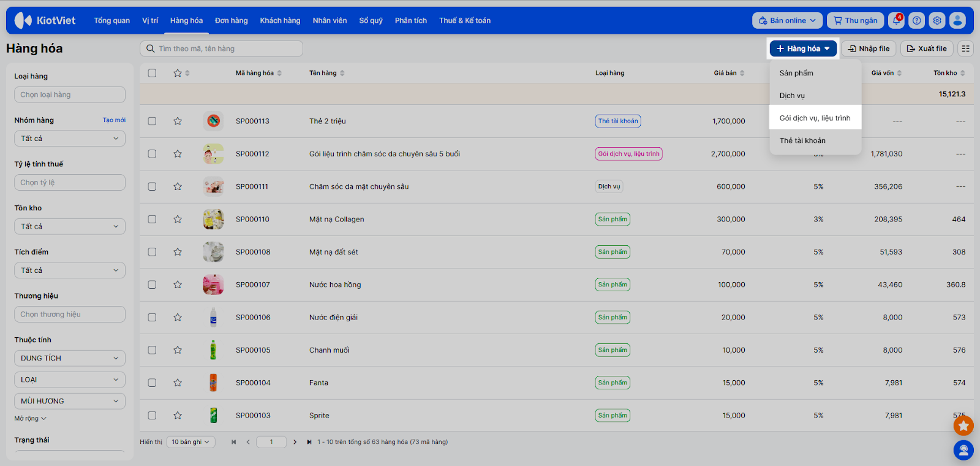This screenshot has height=466, width=980.
Task: Click the column display options icon
Action: (x=965, y=48)
